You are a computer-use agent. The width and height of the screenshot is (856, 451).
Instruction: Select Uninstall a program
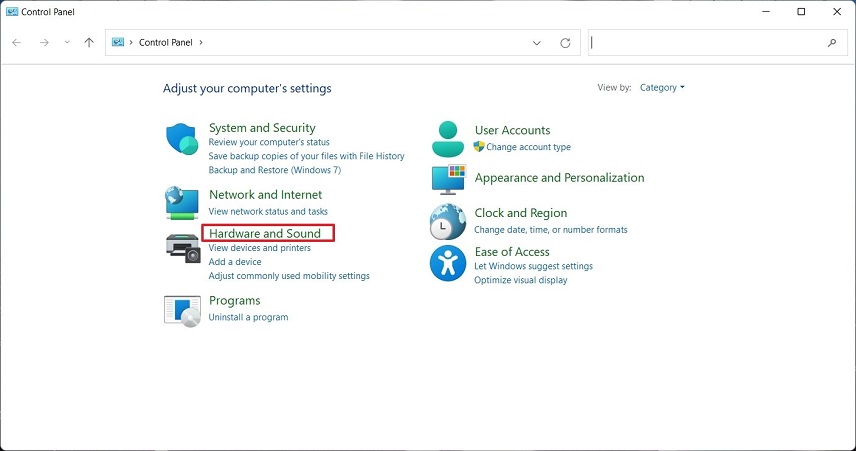coord(248,317)
